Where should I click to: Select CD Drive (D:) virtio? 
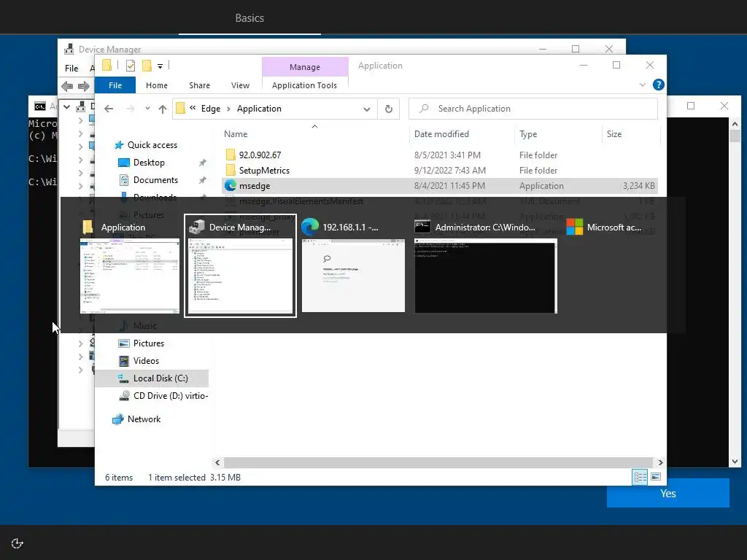(171, 396)
